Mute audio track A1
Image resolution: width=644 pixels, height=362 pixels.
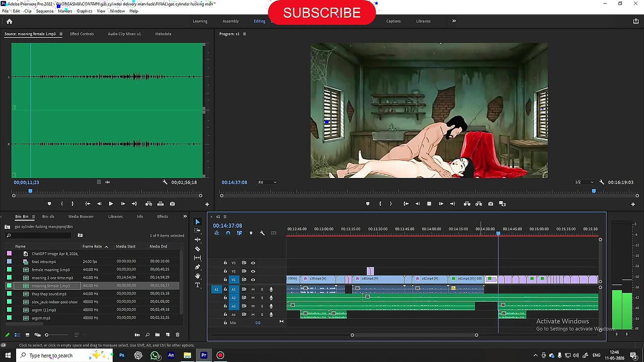click(x=253, y=289)
